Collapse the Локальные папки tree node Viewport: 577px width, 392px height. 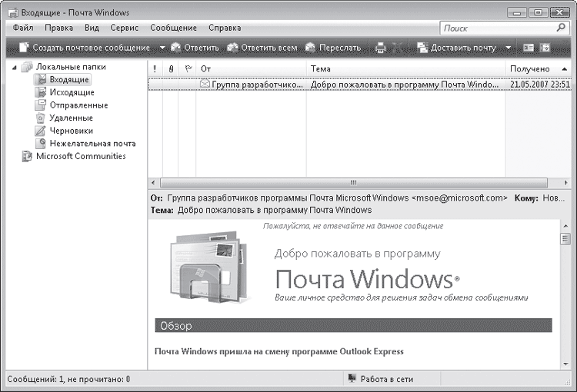(14, 67)
